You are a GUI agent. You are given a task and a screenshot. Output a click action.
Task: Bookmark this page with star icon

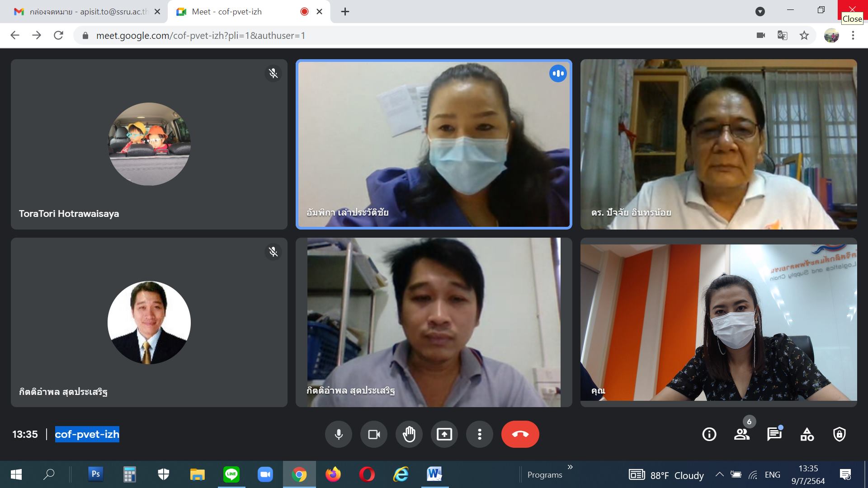click(804, 35)
